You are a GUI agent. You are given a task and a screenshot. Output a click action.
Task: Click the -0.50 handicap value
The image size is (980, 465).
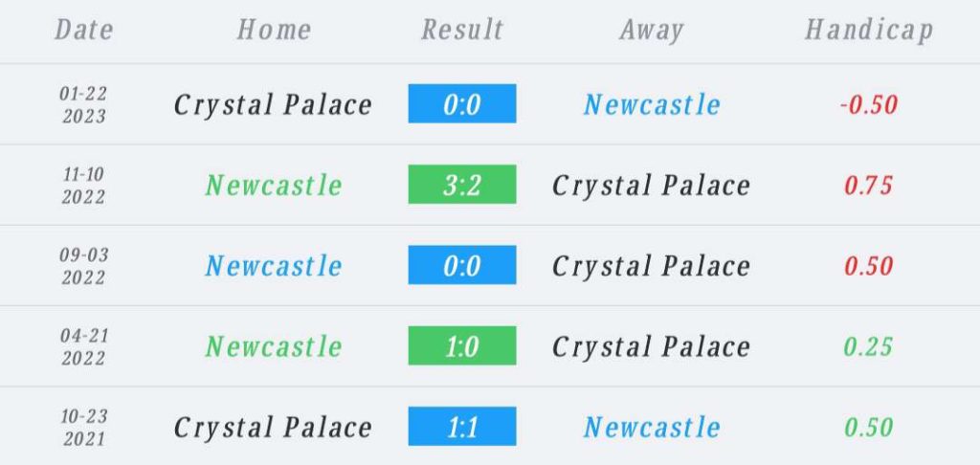tap(869, 105)
